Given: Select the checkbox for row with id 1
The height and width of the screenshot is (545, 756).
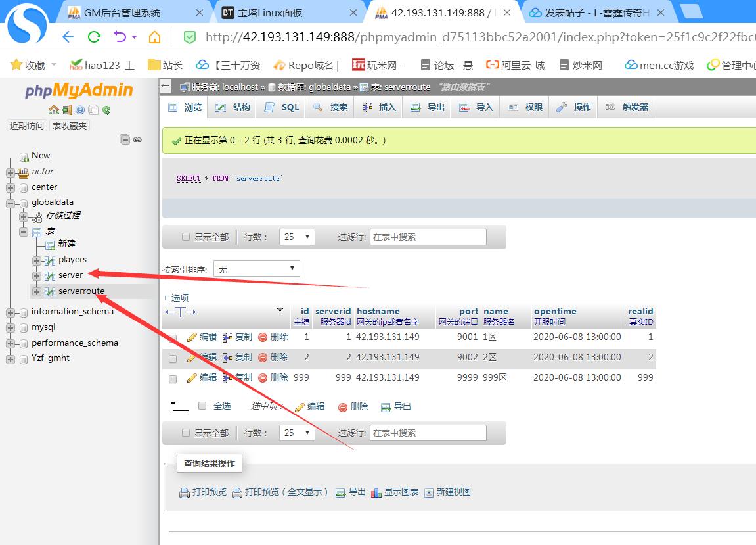Looking at the screenshot, I should (173, 338).
